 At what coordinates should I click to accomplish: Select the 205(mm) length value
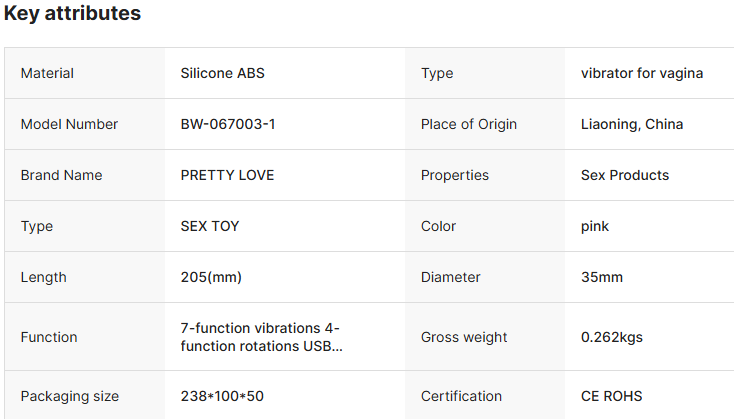click(211, 277)
